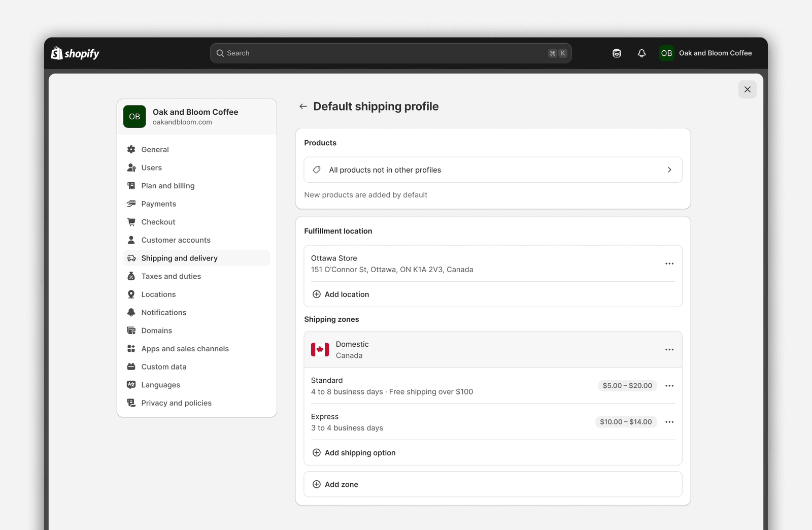Screen dimensions: 812x530
Task: Go to Locations settings
Action: tap(197, 294)
